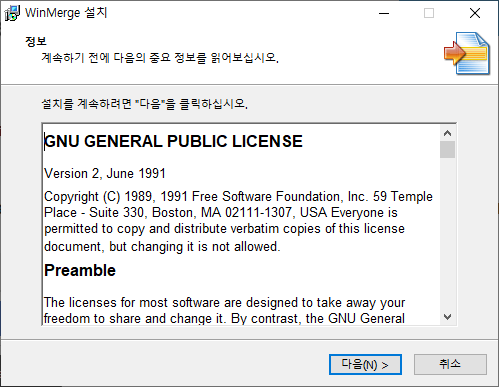Click the line 'document, but changing it is not allowed.'
The width and height of the screenshot is (499, 387).
pyautogui.click(x=162, y=247)
